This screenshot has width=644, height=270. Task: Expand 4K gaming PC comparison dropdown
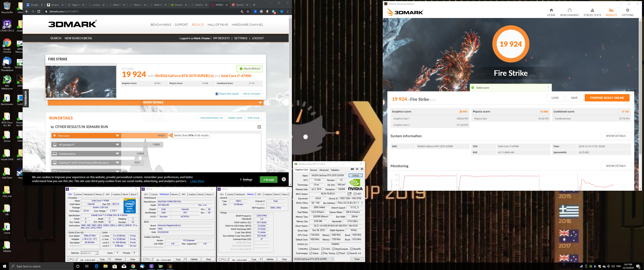click(x=117, y=145)
